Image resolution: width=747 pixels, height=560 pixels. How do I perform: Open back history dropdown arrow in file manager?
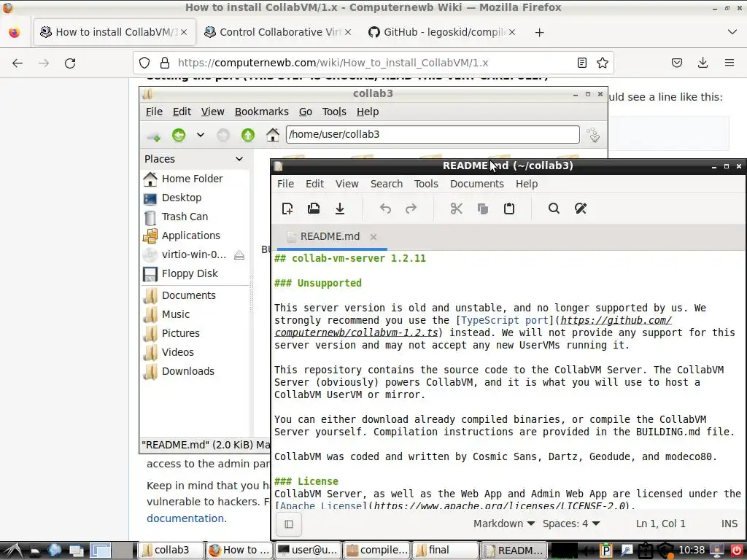(x=201, y=135)
